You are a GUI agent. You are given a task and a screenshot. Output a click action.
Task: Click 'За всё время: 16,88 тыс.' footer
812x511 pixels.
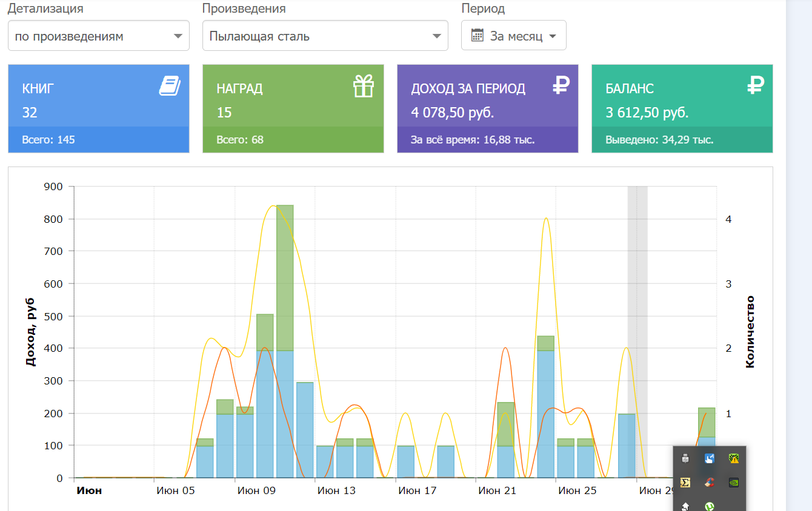click(x=473, y=140)
